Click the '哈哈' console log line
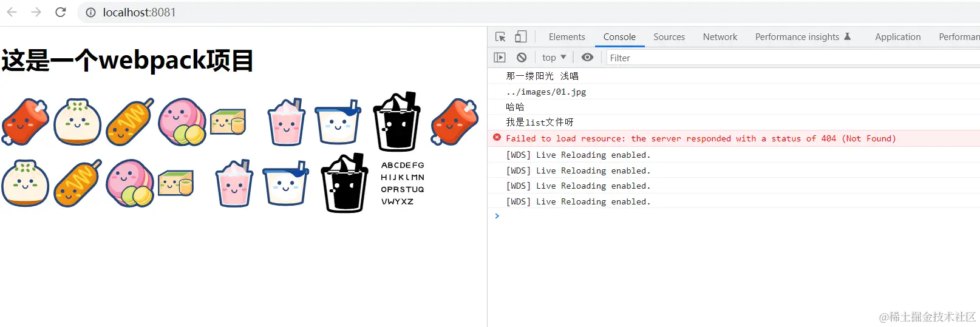 pyautogui.click(x=515, y=107)
